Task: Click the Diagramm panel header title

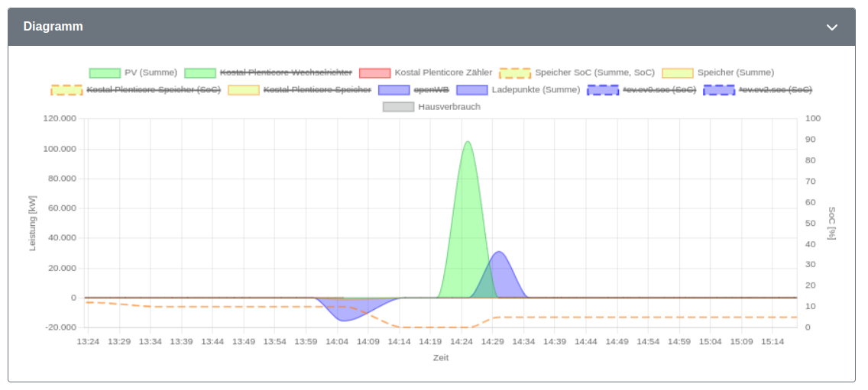Action: tap(53, 27)
